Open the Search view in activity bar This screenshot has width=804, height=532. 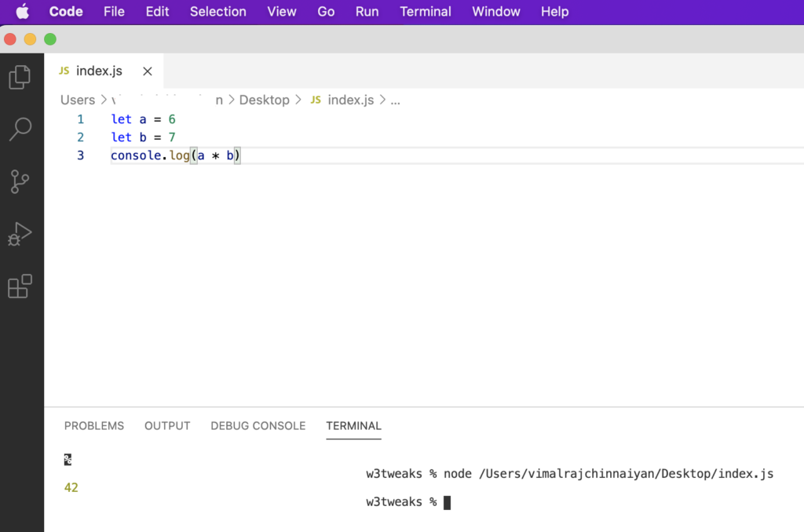(x=20, y=129)
